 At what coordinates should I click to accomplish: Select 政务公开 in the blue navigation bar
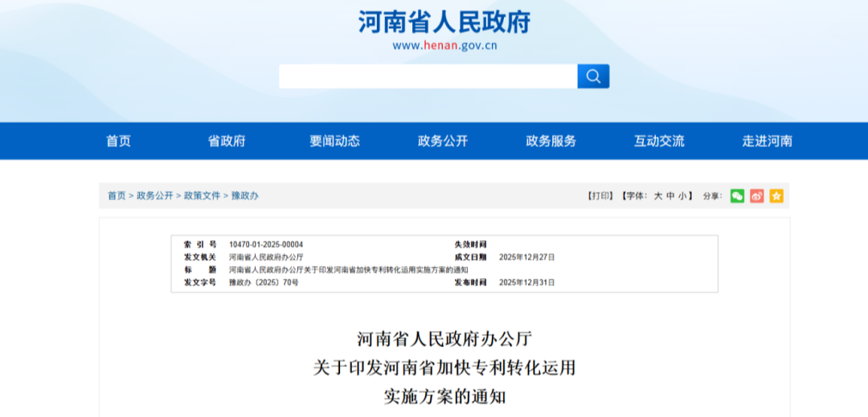(443, 141)
